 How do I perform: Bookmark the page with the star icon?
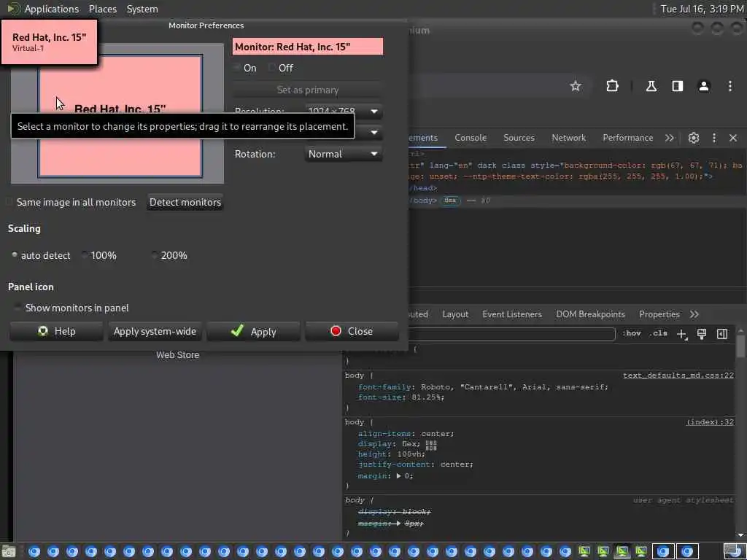click(576, 86)
